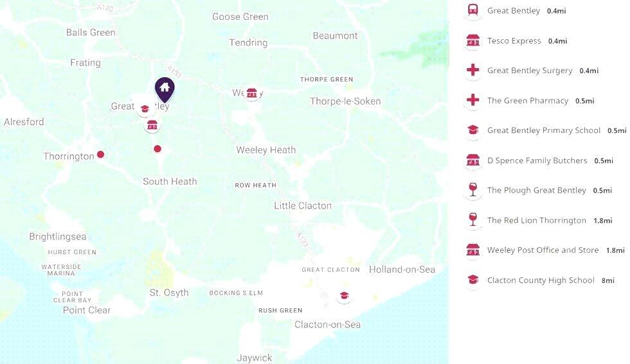Open D Spence Family Butchers entry
The image size is (630, 364).
point(539,160)
